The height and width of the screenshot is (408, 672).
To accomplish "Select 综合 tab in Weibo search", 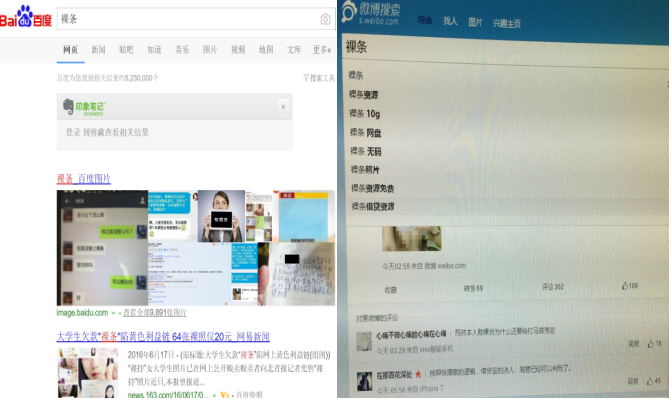I will click(425, 20).
